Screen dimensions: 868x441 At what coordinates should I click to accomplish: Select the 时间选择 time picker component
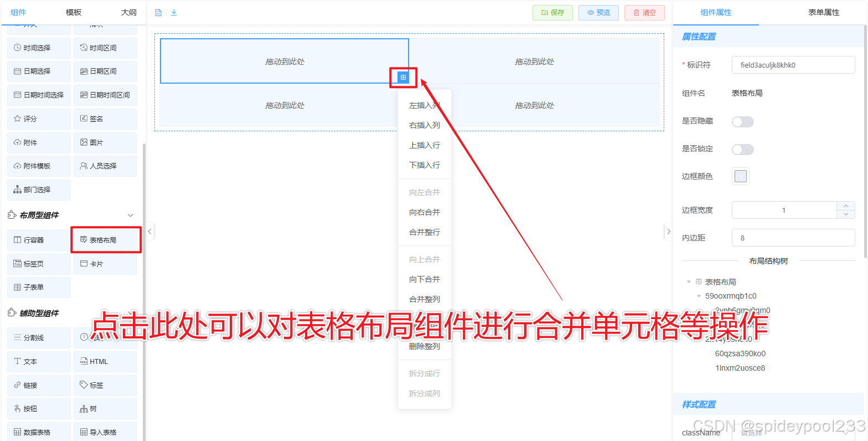[x=39, y=48]
